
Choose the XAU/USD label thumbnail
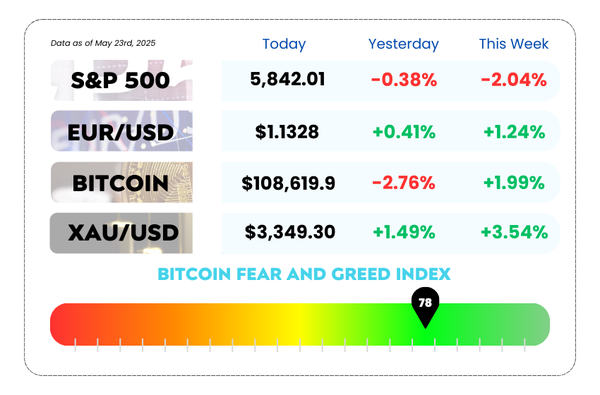122,233
